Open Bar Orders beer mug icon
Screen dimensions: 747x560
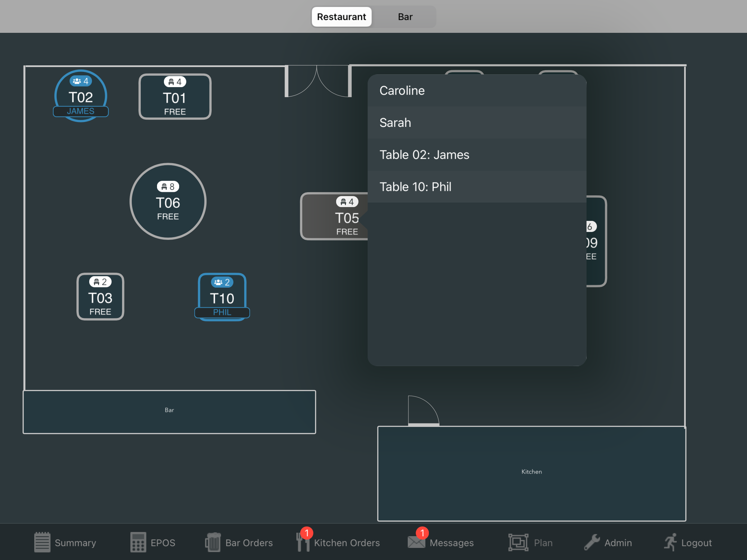(213, 542)
